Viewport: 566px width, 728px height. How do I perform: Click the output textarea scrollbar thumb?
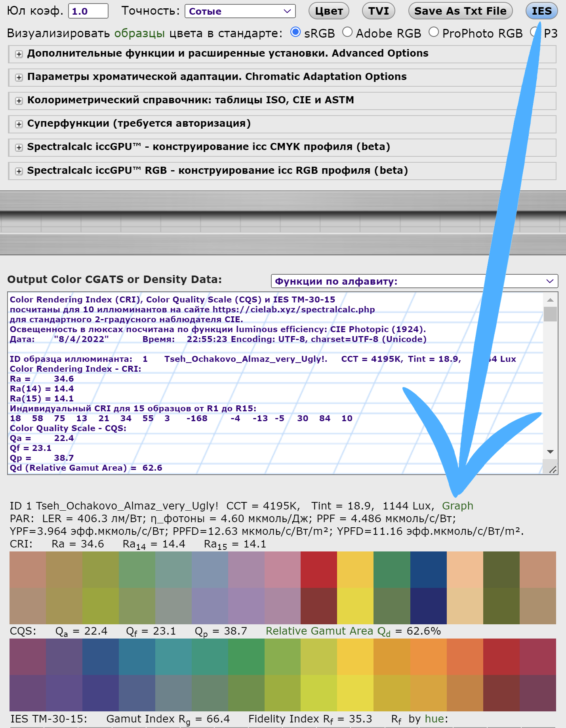click(550, 314)
